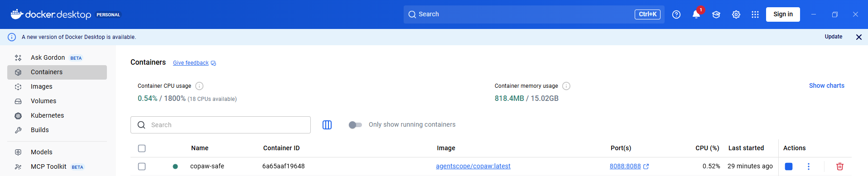Open Images section in sidebar
Image resolution: width=868 pixels, height=176 pixels.
(57, 86)
